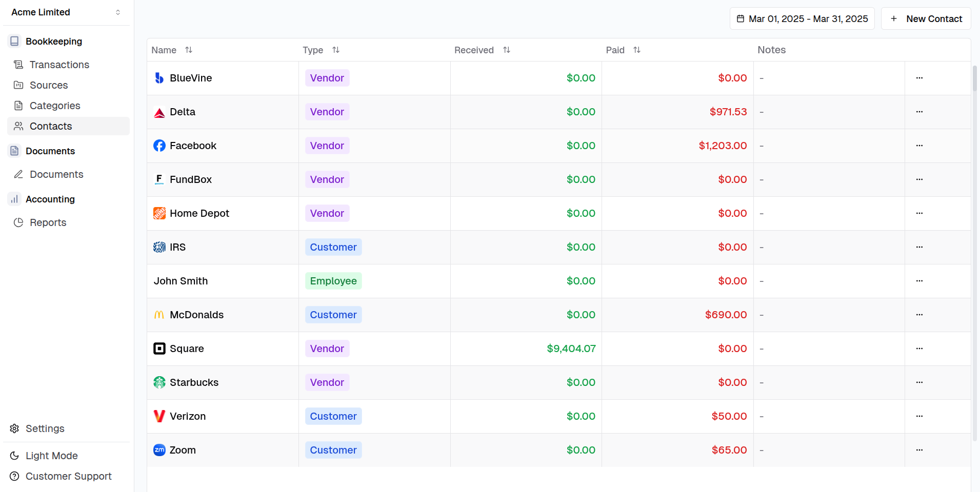
Task: Open the more-options menu for IRS
Action: tap(919, 247)
